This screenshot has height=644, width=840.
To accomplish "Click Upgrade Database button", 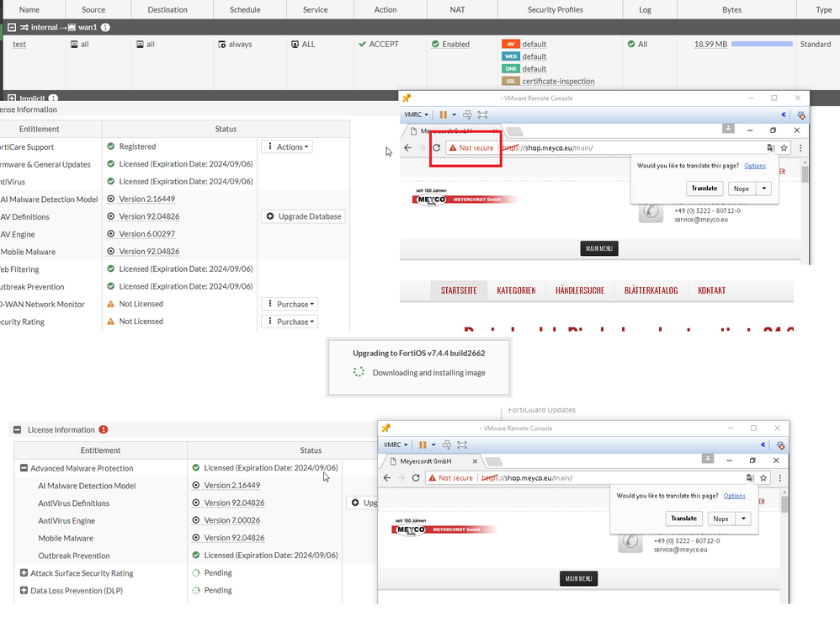I will pyautogui.click(x=304, y=216).
